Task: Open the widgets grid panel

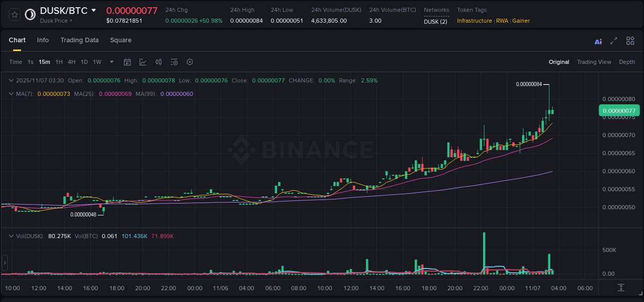Action: tap(630, 41)
